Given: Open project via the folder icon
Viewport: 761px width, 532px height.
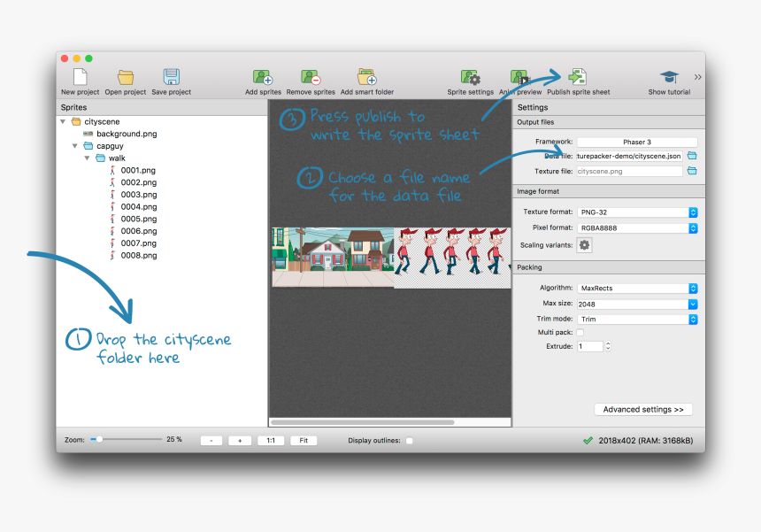Looking at the screenshot, I should coord(126,78).
